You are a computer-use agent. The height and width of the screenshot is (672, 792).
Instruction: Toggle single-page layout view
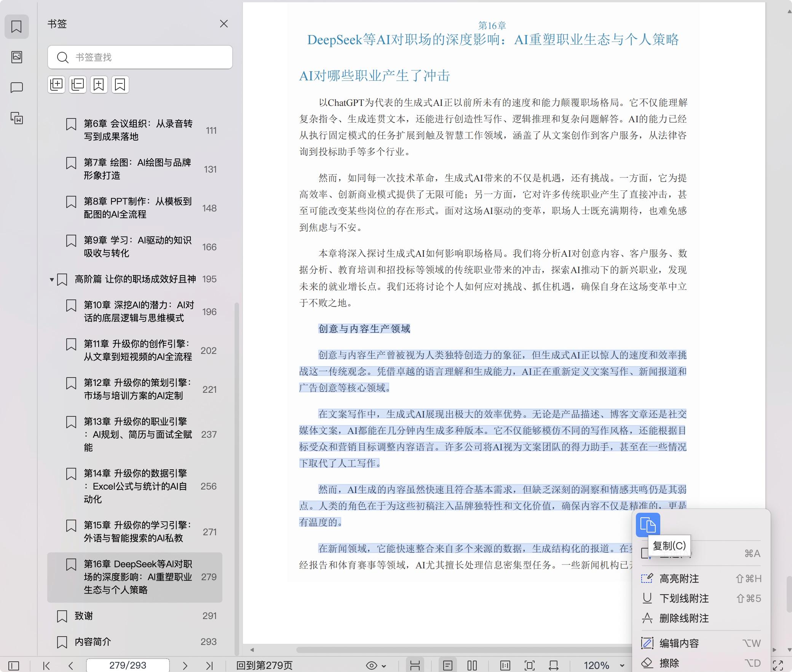[x=448, y=665]
